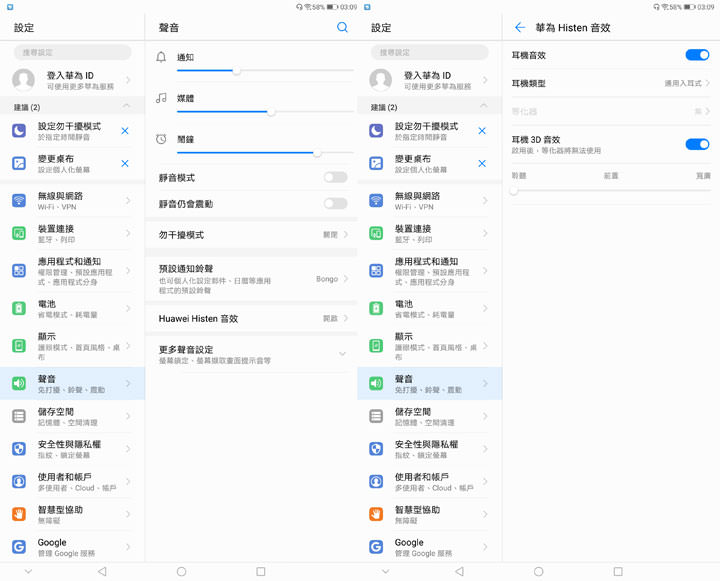Collapse 建議 (2) section in right list
The width and height of the screenshot is (720, 581).
484,107
